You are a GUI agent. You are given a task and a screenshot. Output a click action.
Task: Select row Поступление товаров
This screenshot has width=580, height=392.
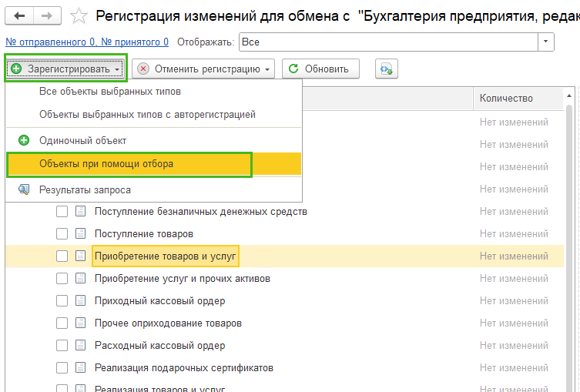285,233
